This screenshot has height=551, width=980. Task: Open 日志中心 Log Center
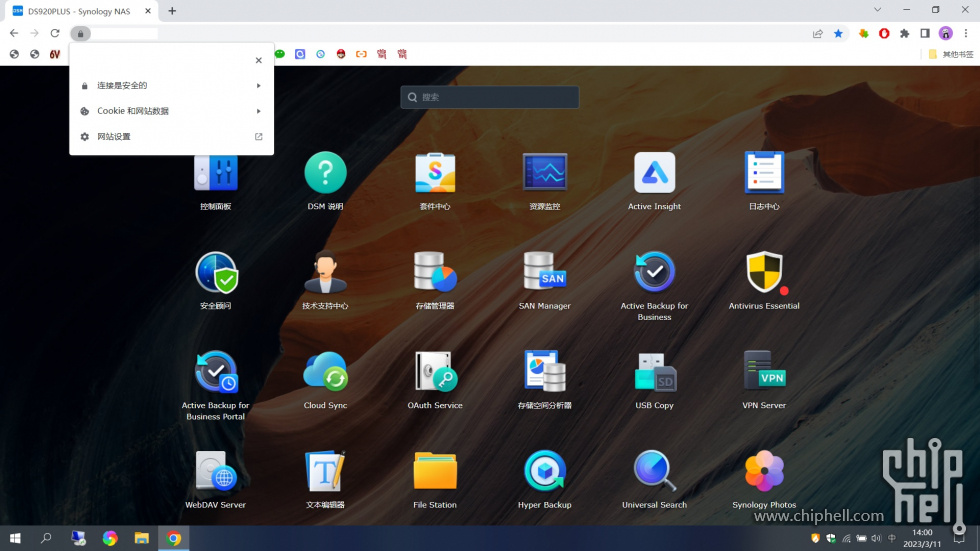[764, 172]
